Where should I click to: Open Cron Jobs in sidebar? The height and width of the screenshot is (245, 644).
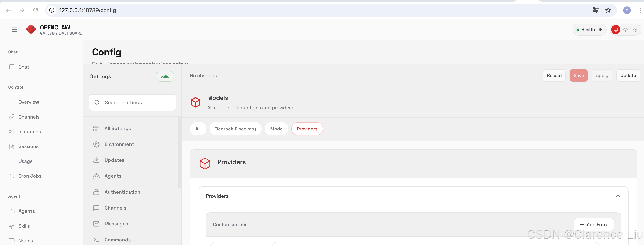click(30, 176)
